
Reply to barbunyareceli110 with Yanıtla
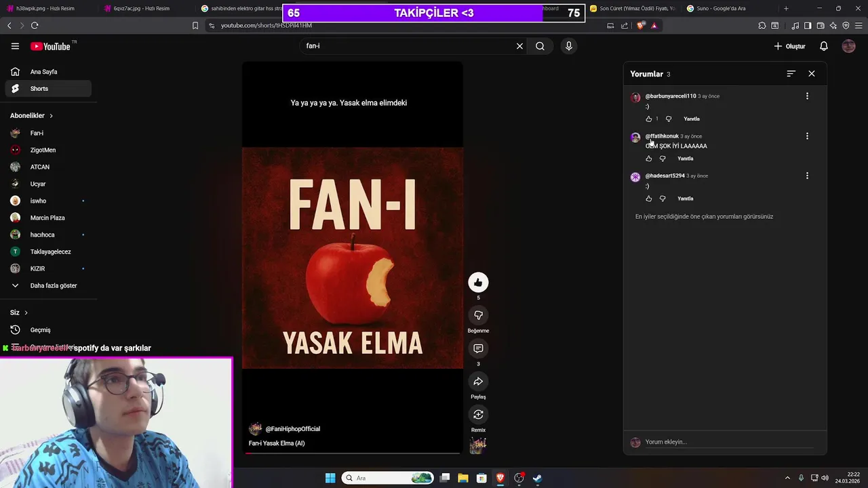[692, 119]
